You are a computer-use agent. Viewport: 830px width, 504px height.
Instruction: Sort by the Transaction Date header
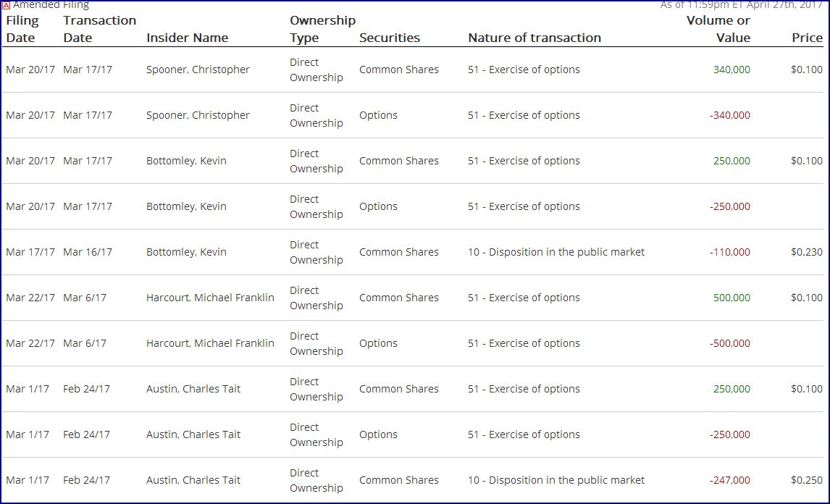point(99,29)
